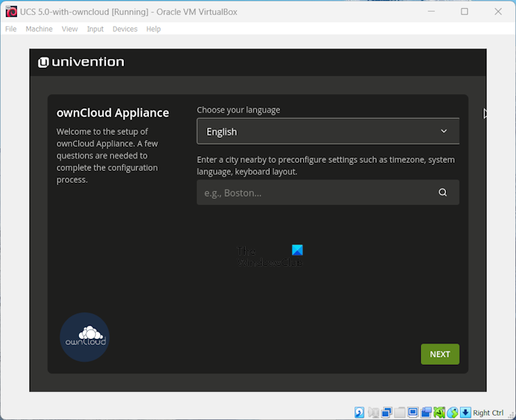Image resolution: width=516 pixels, height=420 pixels.
Task: Click the recording status icon
Action: pos(426,413)
